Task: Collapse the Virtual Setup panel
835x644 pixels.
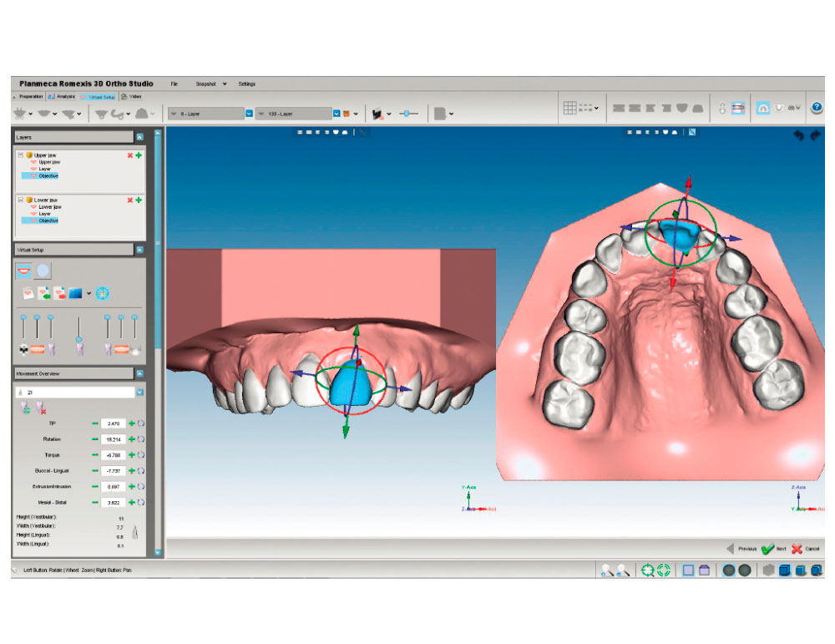Action: click(139, 250)
